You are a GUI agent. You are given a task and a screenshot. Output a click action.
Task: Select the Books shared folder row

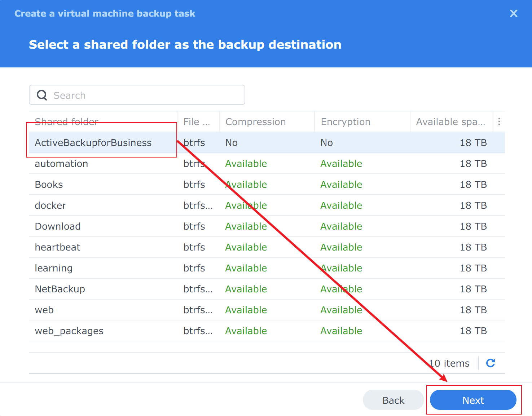[x=49, y=185]
